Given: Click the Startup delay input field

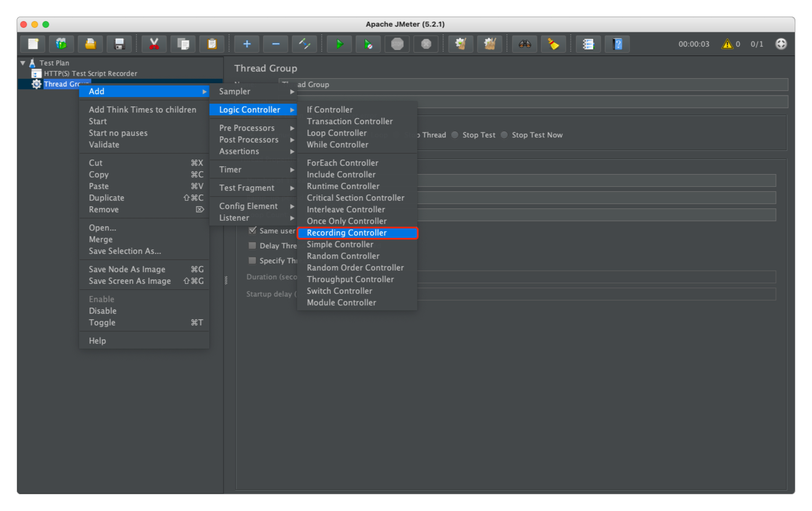Looking at the screenshot, I should click(x=596, y=294).
